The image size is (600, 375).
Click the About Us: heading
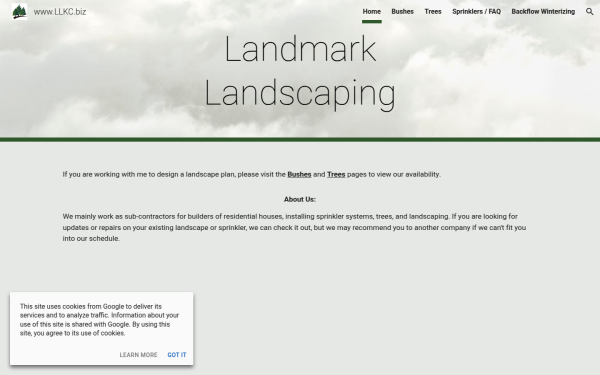click(x=300, y=199)
